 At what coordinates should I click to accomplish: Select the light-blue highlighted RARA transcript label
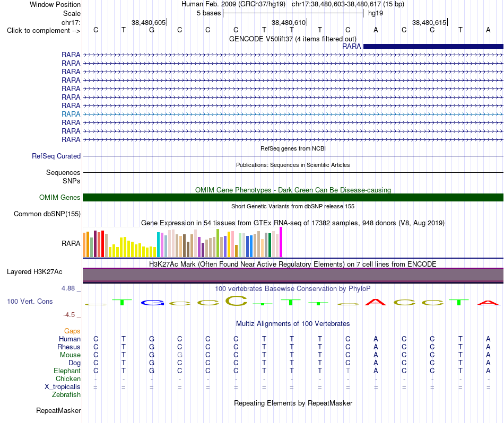(71, 114)
